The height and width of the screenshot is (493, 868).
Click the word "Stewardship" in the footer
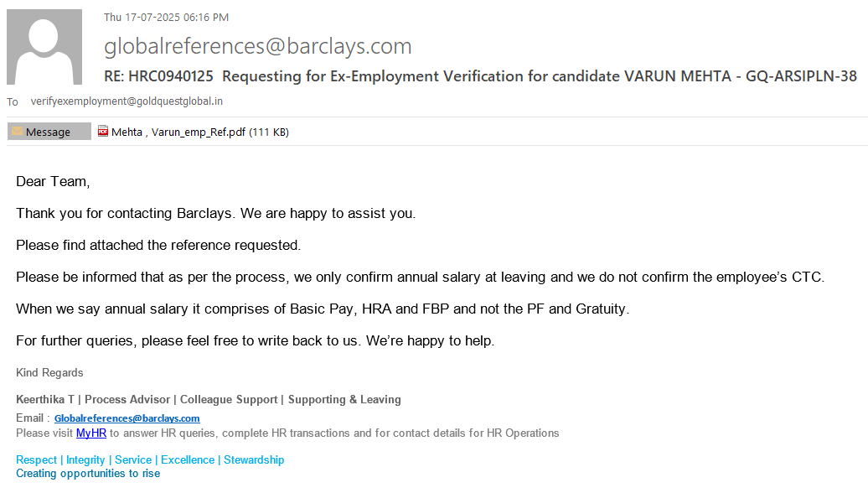click(254, 460)
